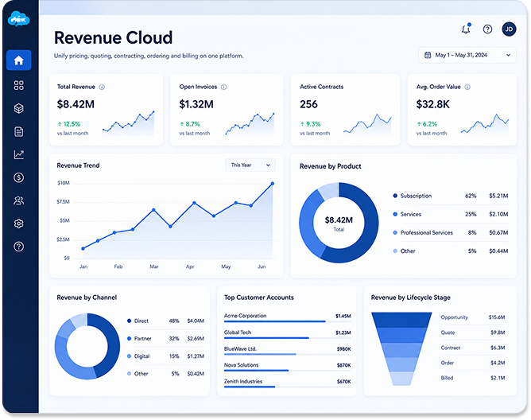The width and height of the screenshot is (531, 420).
Task: Show the Total Revenue info tooltip icon
Action: click(102, 87)
